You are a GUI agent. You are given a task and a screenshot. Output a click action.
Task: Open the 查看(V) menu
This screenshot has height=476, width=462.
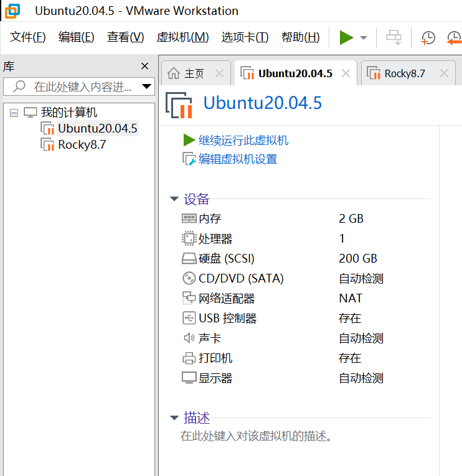[125, 37]
